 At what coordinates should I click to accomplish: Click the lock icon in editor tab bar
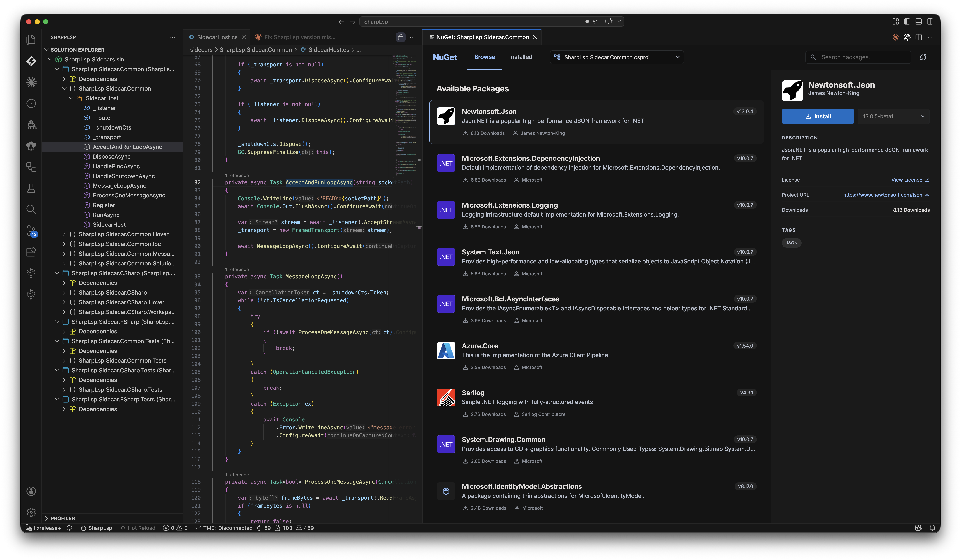[400, 37]
